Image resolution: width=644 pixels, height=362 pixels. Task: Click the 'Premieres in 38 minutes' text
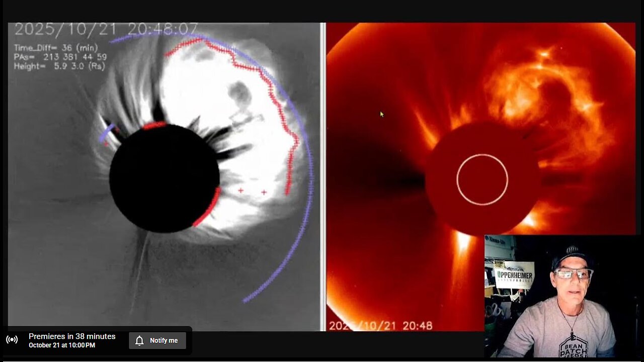pyautogui.click(x=72, y=336)
